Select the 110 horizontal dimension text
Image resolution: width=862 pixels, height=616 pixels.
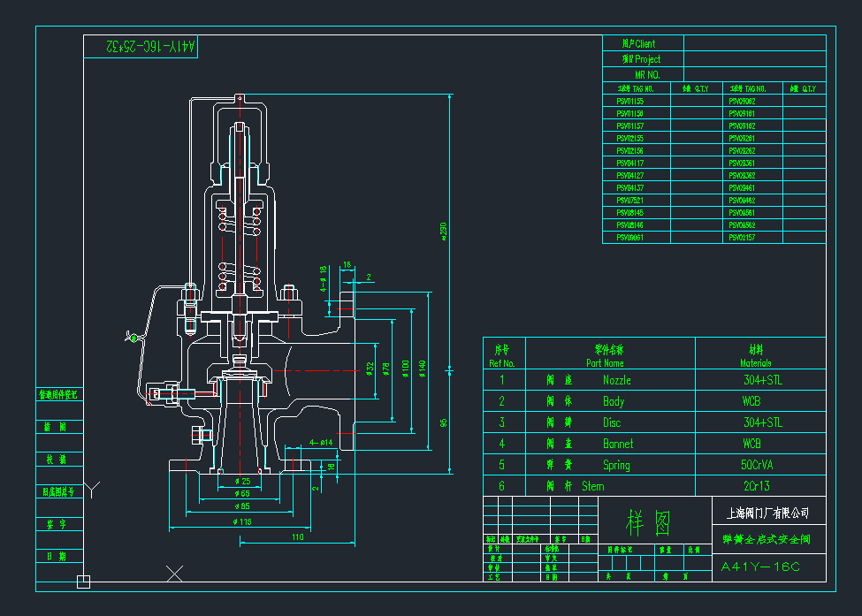(297, 536)
